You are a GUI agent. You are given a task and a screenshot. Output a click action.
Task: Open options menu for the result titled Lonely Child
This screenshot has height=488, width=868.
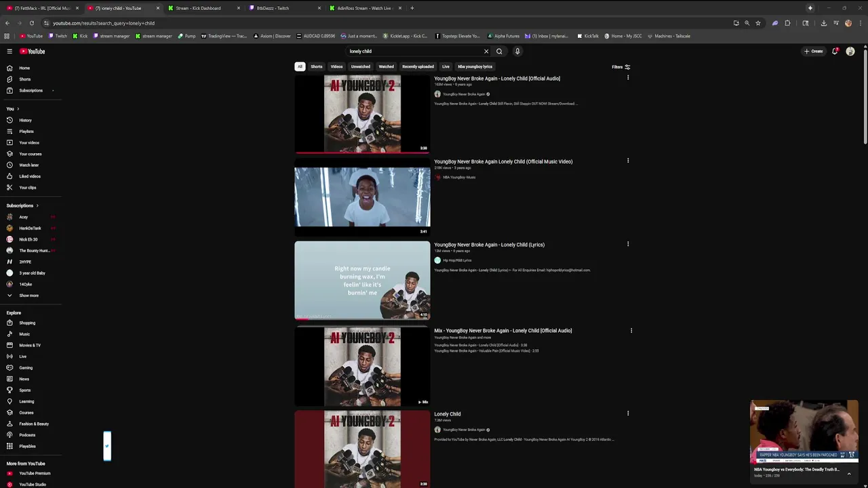[x=628, y=413]
